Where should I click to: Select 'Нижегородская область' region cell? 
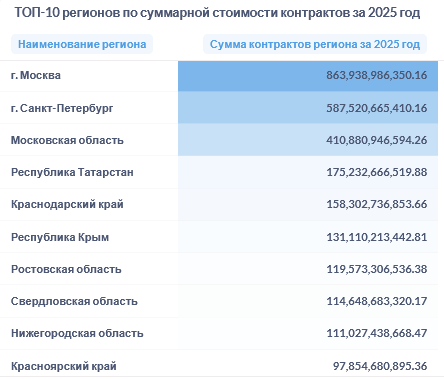[77, 333]
